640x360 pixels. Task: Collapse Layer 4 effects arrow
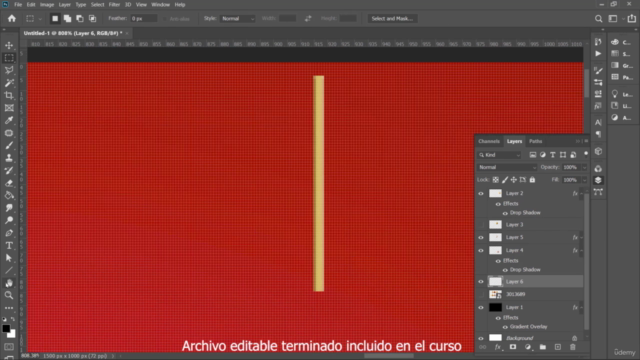(582, 250)
